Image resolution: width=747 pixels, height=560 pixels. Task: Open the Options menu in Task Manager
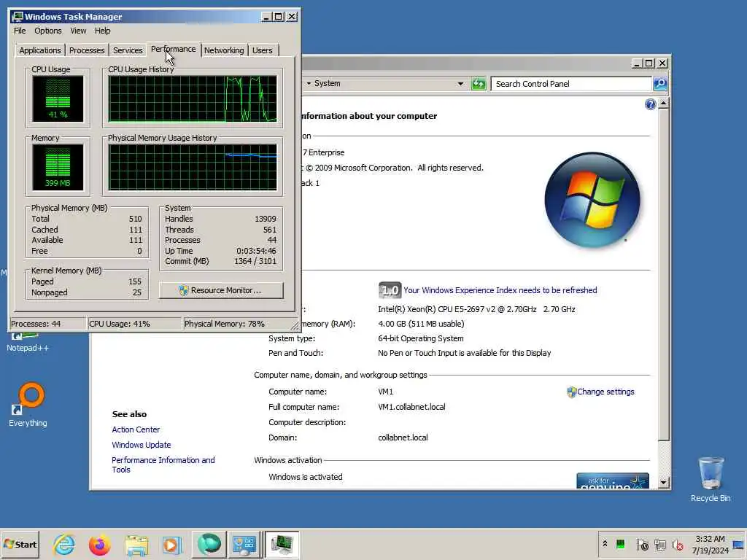tap(47, 31)
